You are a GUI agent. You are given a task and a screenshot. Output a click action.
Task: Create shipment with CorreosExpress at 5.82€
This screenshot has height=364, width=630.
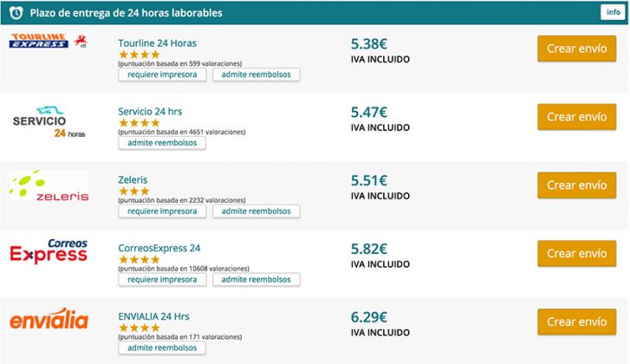point(576,254)
